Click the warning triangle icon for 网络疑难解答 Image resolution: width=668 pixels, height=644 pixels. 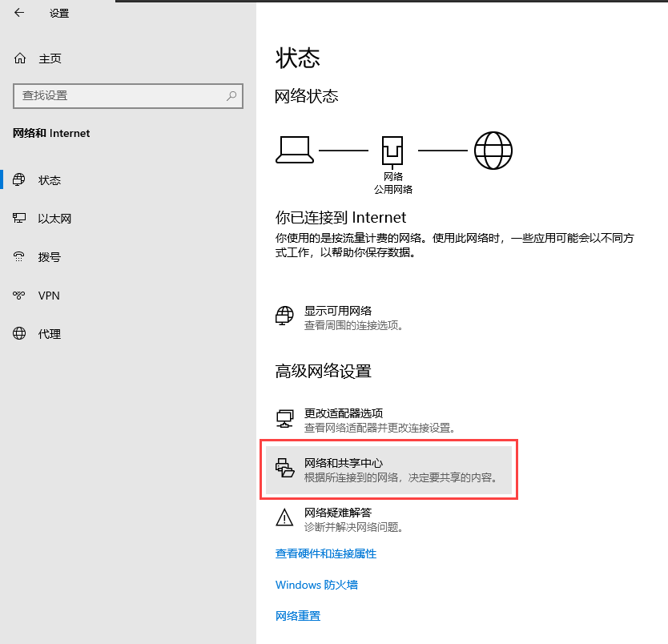click(x=284, y=518)
